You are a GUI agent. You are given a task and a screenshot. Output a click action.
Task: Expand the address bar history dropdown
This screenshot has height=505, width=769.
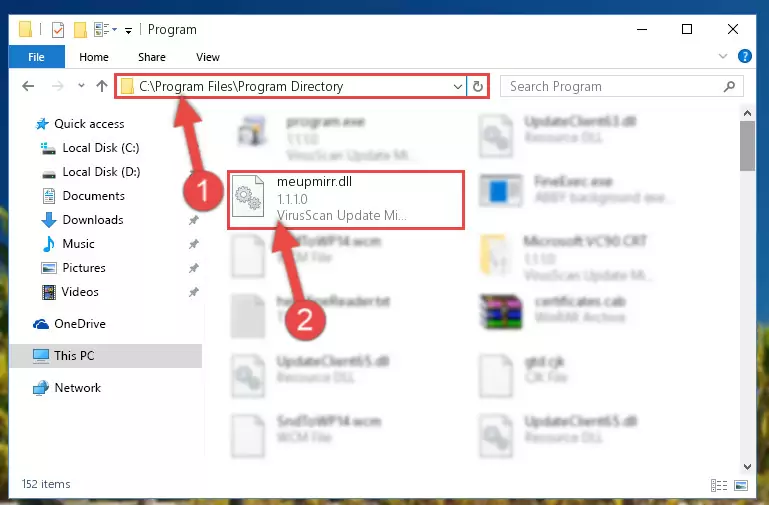point(458,87)
